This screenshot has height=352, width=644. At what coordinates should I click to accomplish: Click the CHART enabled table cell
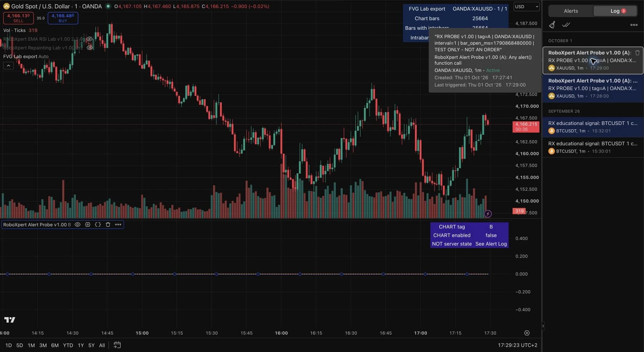coord(452,235)
